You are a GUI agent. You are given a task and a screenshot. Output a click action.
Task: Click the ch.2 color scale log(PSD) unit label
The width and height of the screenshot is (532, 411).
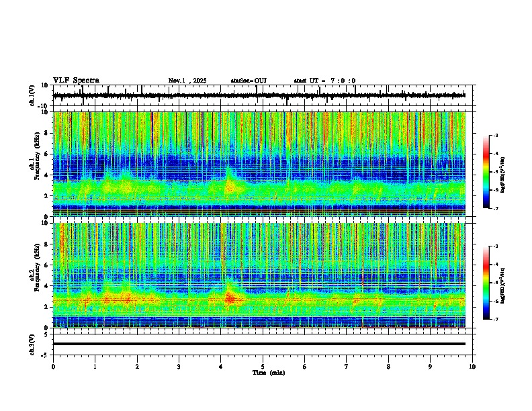click(x=503, y=285)
